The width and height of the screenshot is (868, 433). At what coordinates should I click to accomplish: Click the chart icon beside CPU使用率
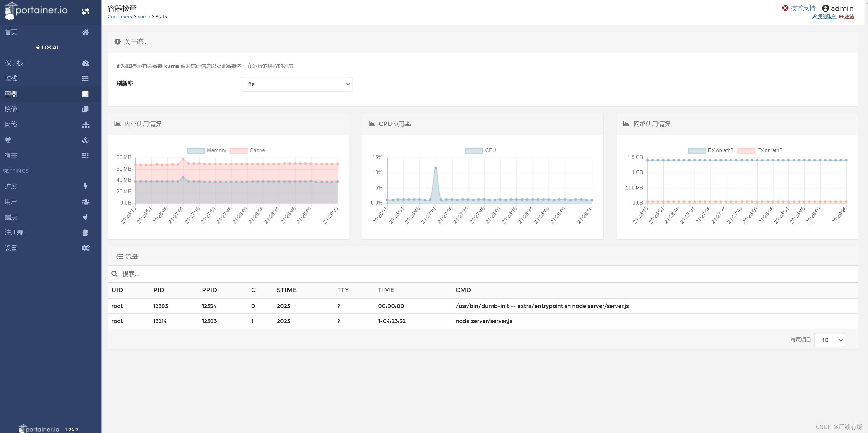pos(372,124)
